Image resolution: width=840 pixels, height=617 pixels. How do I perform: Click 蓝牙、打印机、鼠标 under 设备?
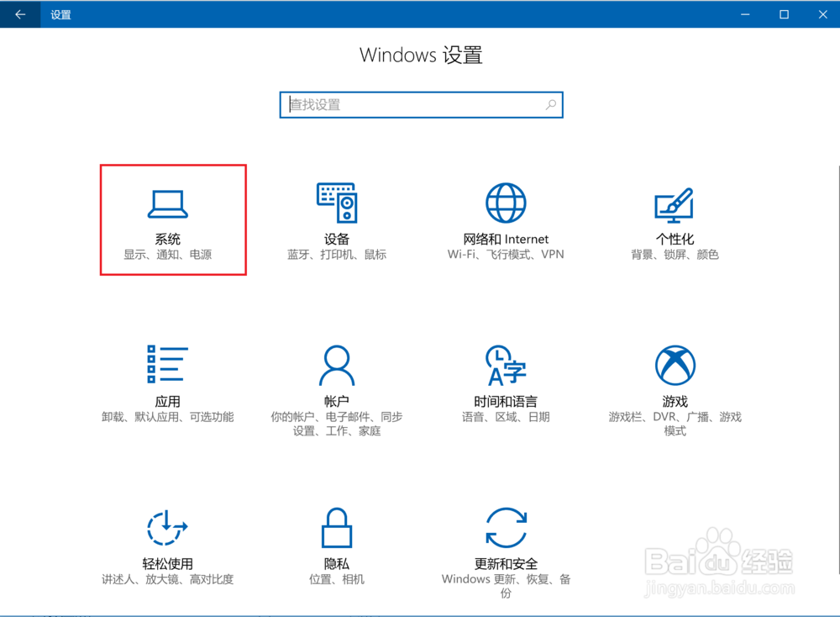point(336,255)
